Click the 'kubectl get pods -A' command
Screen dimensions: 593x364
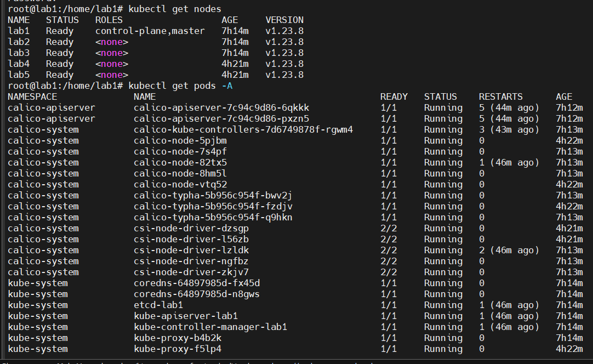(180, 86)
